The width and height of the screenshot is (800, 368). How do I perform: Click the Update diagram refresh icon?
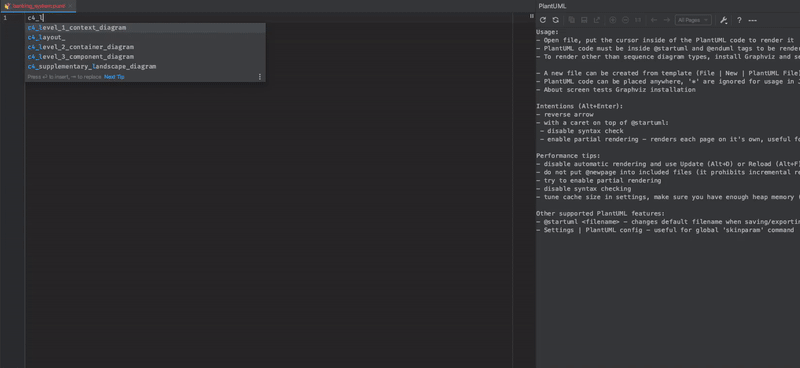pos(543,20)
